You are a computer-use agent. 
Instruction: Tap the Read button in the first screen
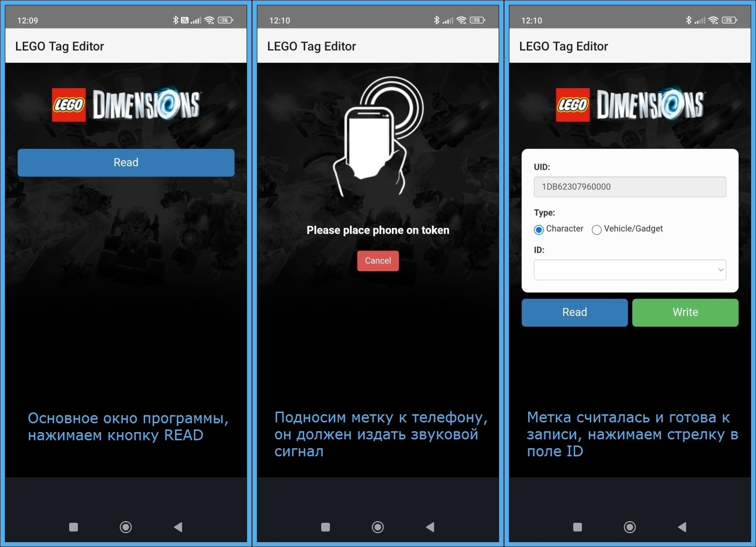tap(126, 163)
